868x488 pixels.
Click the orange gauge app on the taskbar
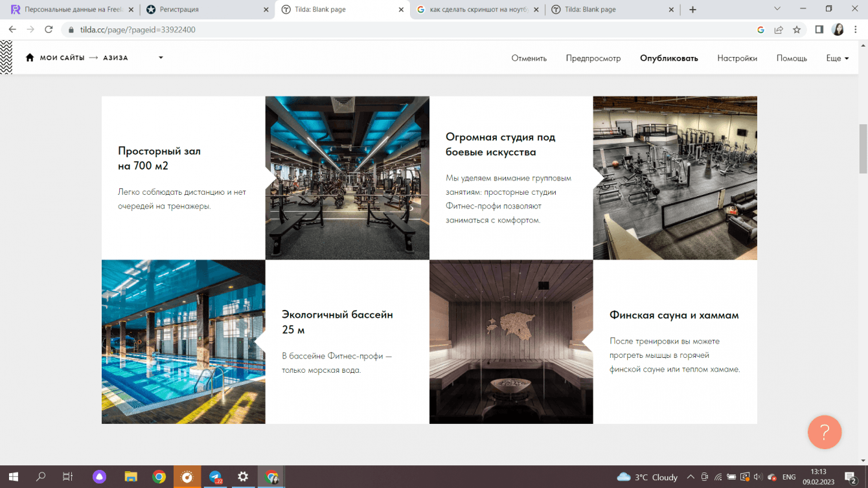pos(187,477)
